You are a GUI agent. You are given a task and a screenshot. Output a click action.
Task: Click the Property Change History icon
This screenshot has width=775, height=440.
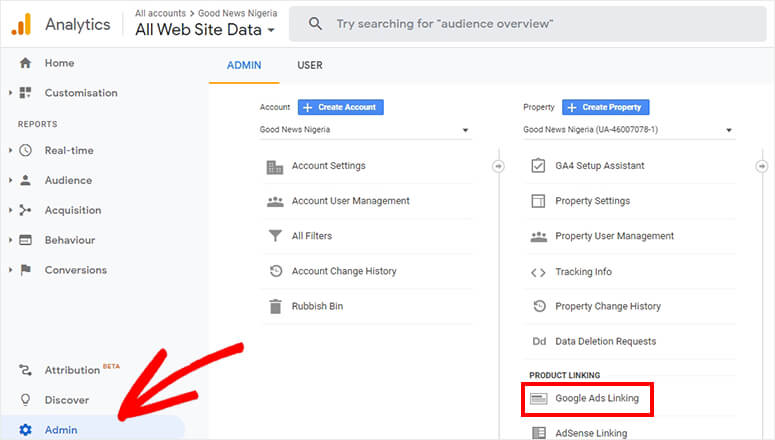tap(539, 306)
